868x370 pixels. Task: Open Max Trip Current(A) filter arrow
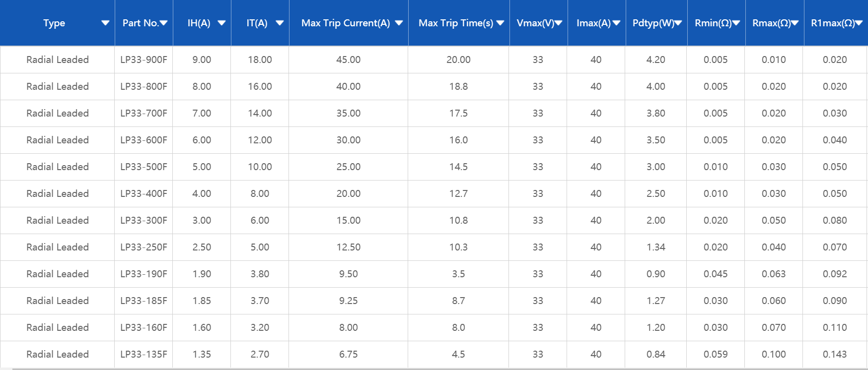(399, 23)
